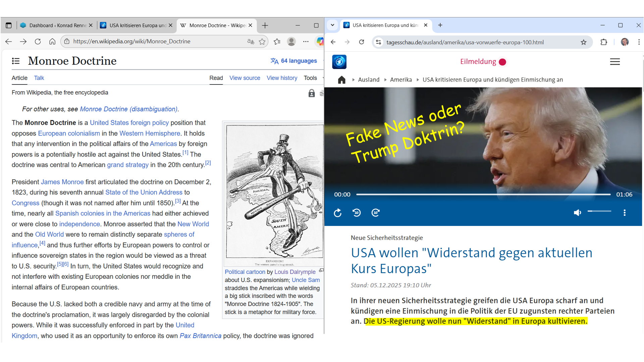This screenshot has height=362, width=644.
Task: Open the Wikipedia Tools dropdown
Action: [311, 78]
